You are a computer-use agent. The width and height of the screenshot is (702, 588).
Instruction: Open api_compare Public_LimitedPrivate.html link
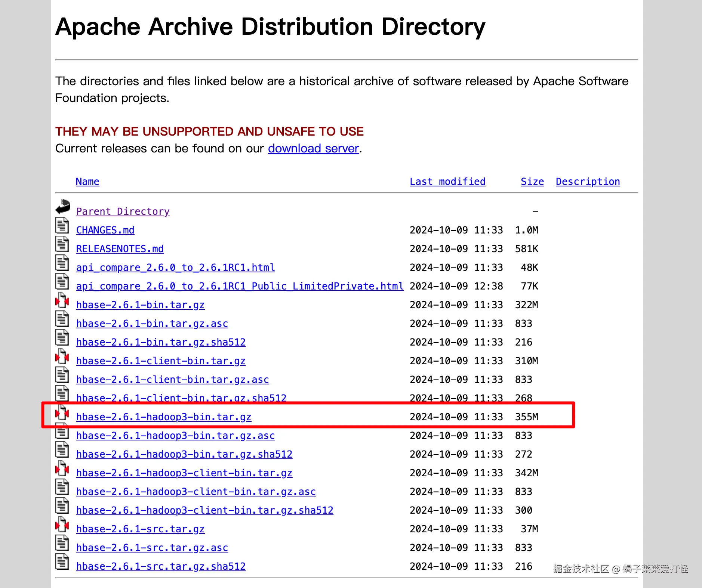point(240,286)
